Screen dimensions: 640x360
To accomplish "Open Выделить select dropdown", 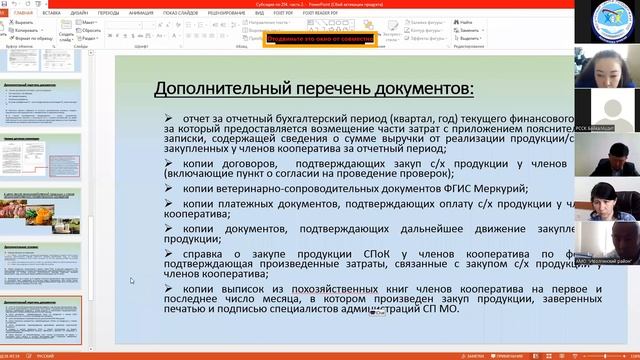I will click(x=468, y=38).
